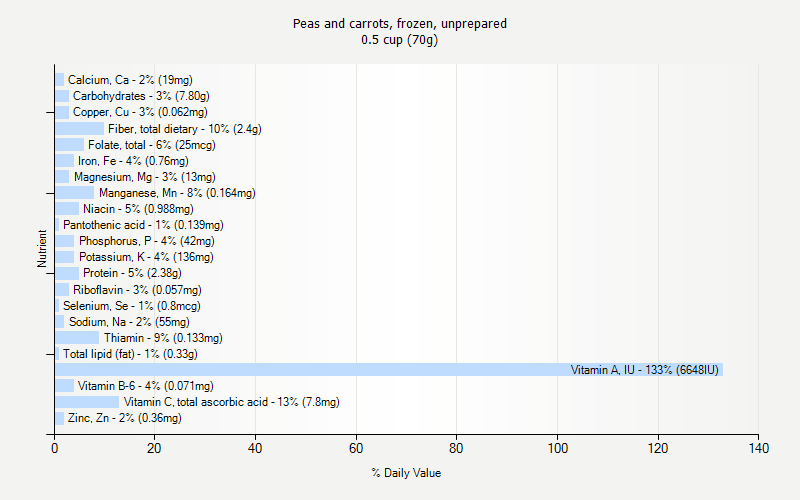Click the x-axis tick label '0'
The image size is (800, 500).
tap(55, 448)
